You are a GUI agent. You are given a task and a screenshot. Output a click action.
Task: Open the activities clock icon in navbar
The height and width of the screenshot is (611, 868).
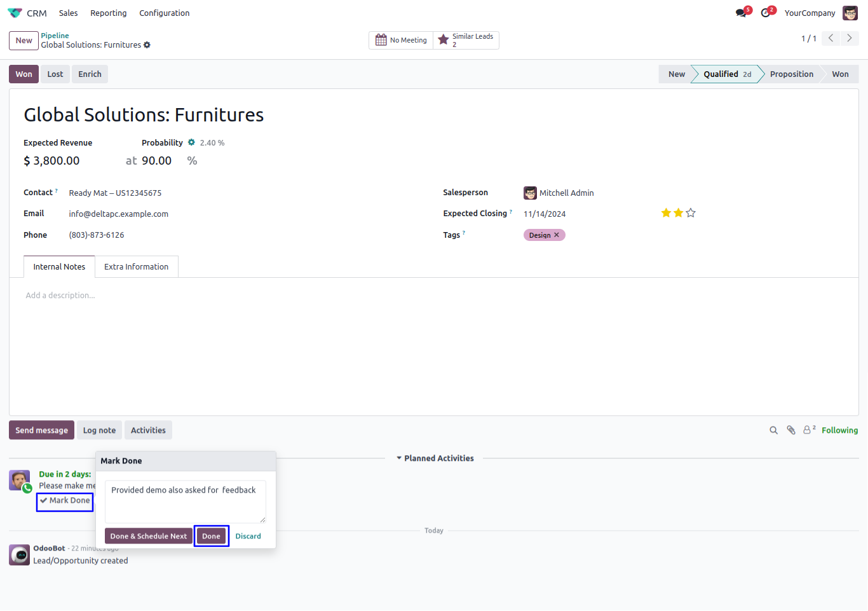pos(766,13)
